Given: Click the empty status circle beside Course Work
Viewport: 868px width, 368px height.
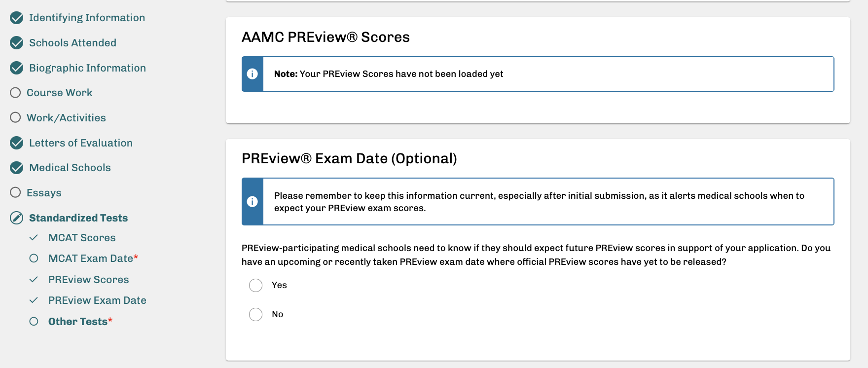Looking at the screenshot, I should [15, 92].
